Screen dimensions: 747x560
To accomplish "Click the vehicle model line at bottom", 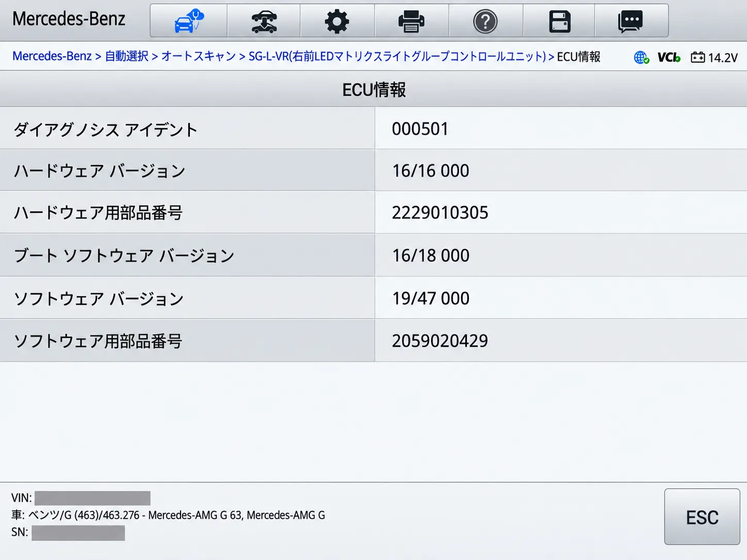I will [x=168, y=515].
